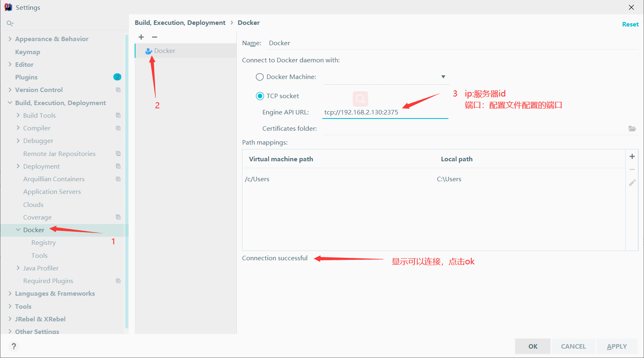The height and width of the screenshot is (358, 644).
Task: Click the search settings magnifier icon
Action: [10, 24]
